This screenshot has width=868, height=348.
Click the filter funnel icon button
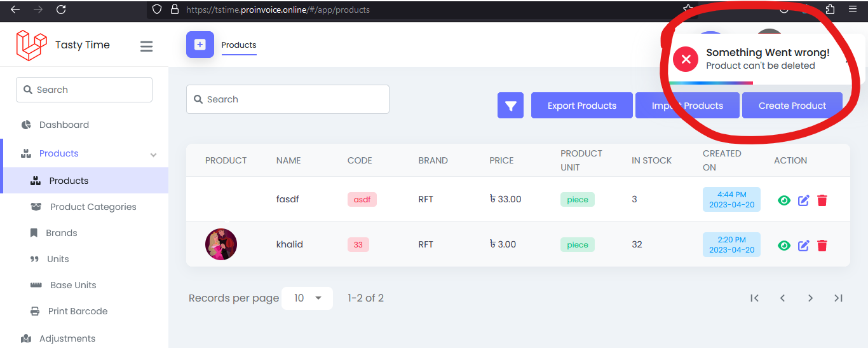[x=510, y=106]
